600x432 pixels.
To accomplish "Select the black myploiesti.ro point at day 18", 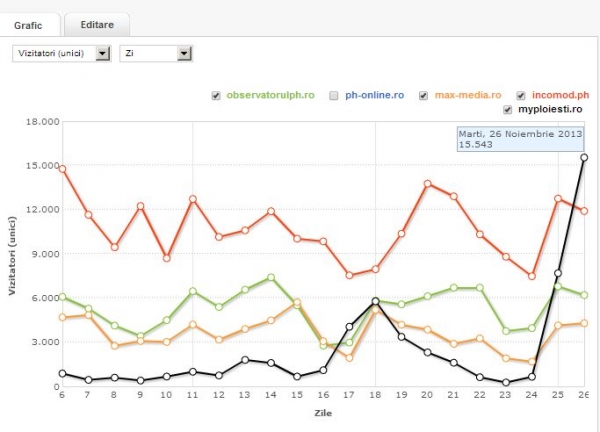I will point(375,301).
